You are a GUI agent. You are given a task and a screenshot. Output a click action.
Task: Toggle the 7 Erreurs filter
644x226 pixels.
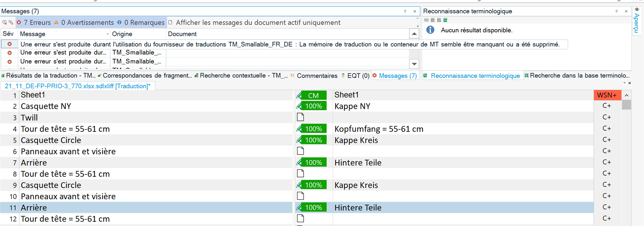(34, 22)
